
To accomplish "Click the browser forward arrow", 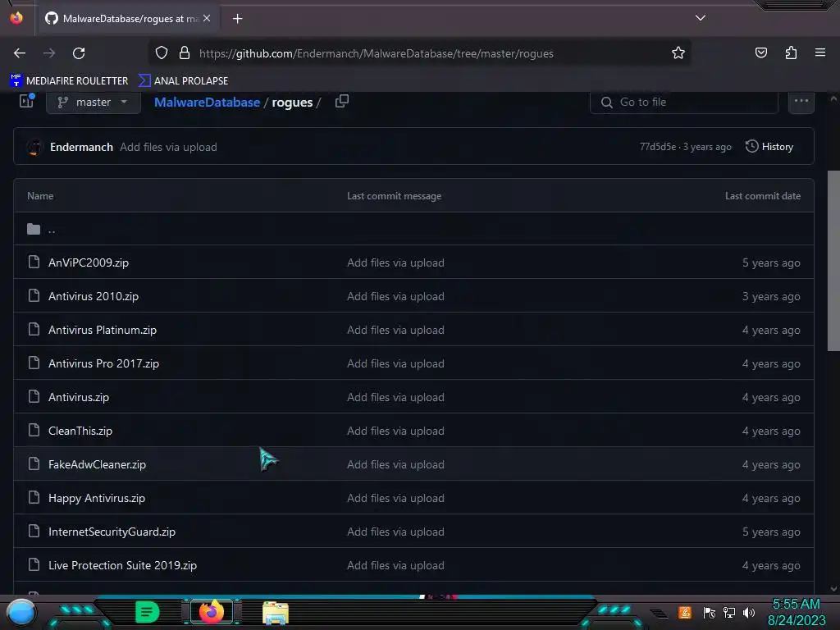I will coord(49,53).
